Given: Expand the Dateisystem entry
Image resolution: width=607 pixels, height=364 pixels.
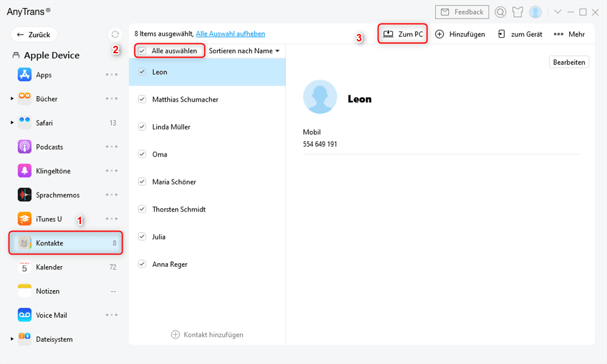Looking at the screenshot, I should [13, 339].
